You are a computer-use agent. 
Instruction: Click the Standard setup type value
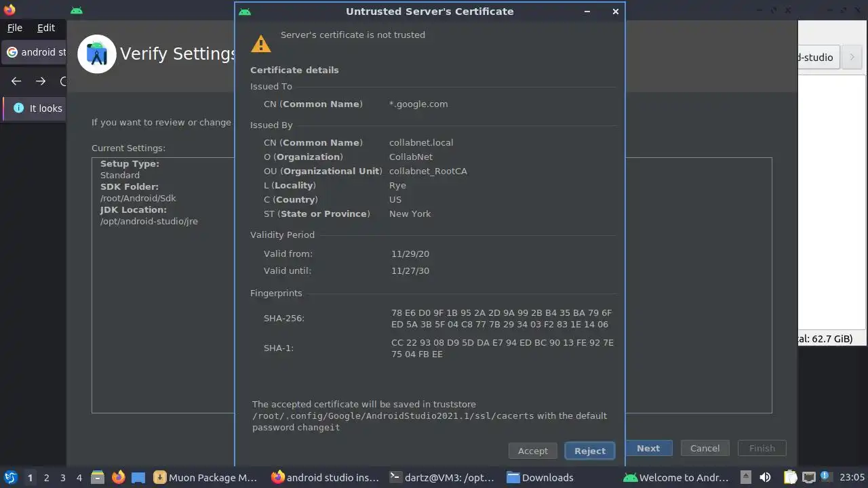120,176
